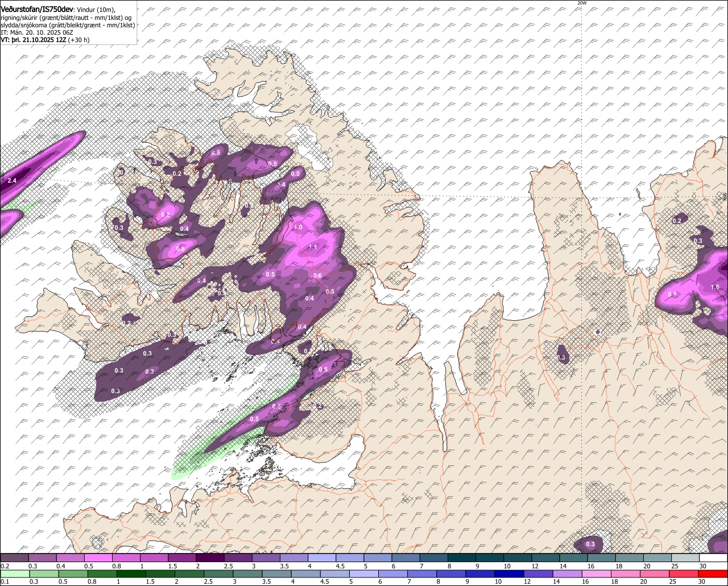Click the dark plum legend swatch labelled 0.2
Screen dimensions: 728x586
[14, 558]
